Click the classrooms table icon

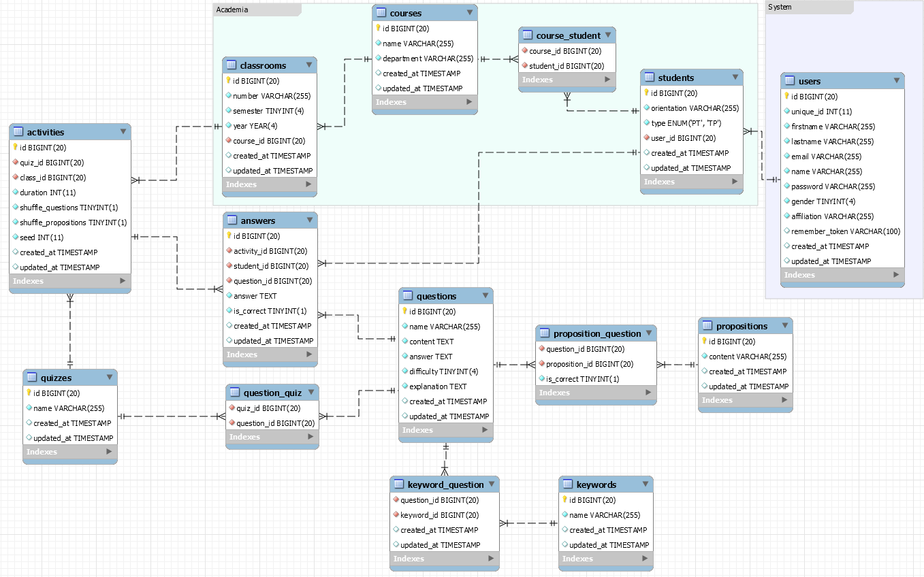pos(231,65)
